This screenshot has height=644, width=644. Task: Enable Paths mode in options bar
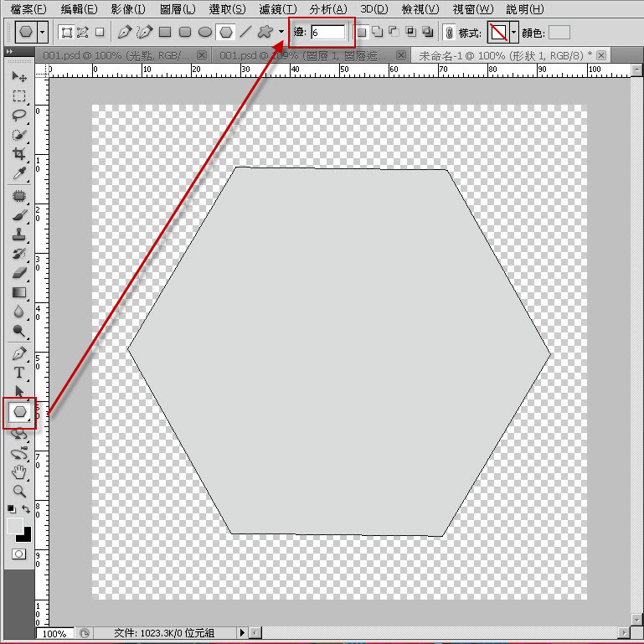[x=83, y=32]
